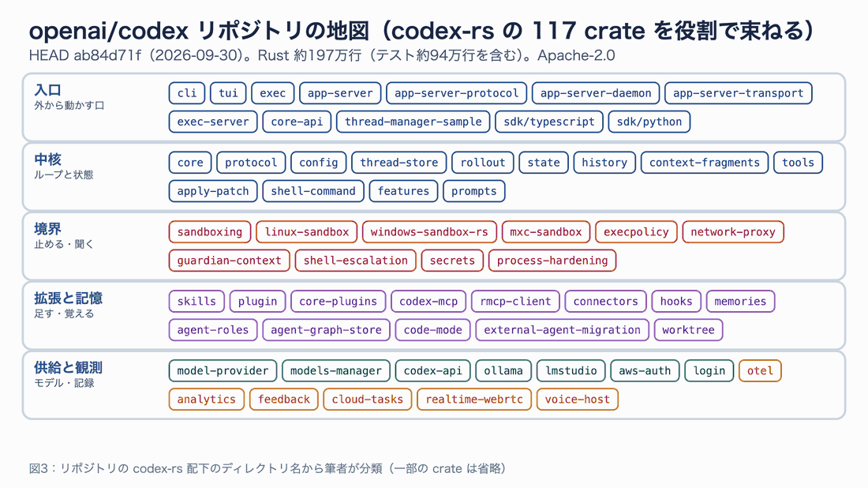Click the 'execpolicy' crate box
The height and width of the screenshot is (488, 868).
pos(636,232)
